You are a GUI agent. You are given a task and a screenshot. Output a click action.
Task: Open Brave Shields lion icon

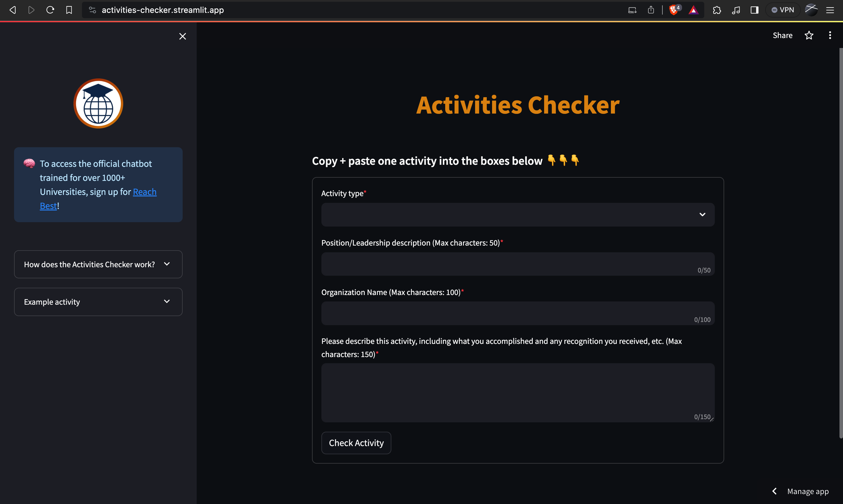(674, 10)
